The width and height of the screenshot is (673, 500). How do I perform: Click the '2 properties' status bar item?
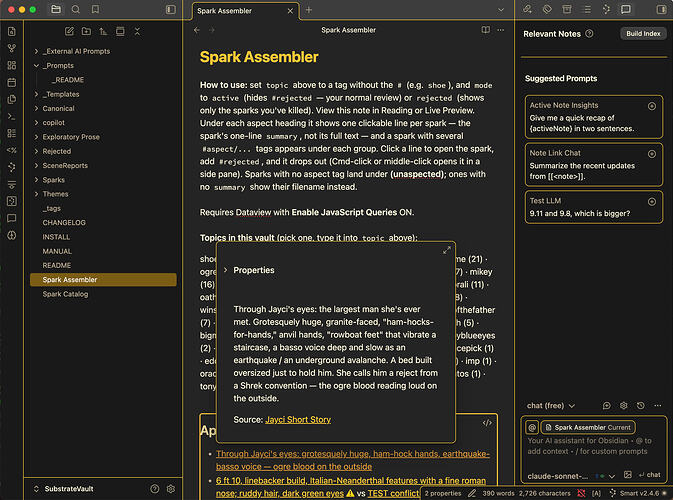coord(443,494)
